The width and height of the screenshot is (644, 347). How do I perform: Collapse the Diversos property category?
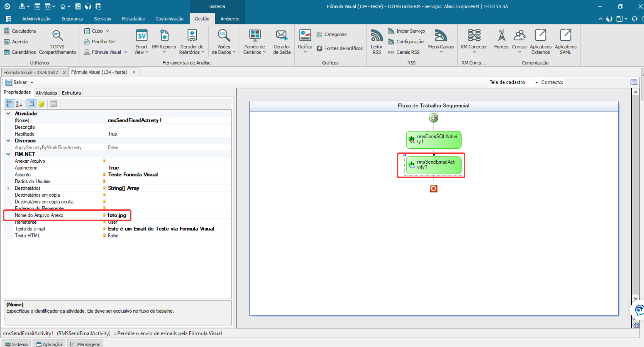click(8, 141)
